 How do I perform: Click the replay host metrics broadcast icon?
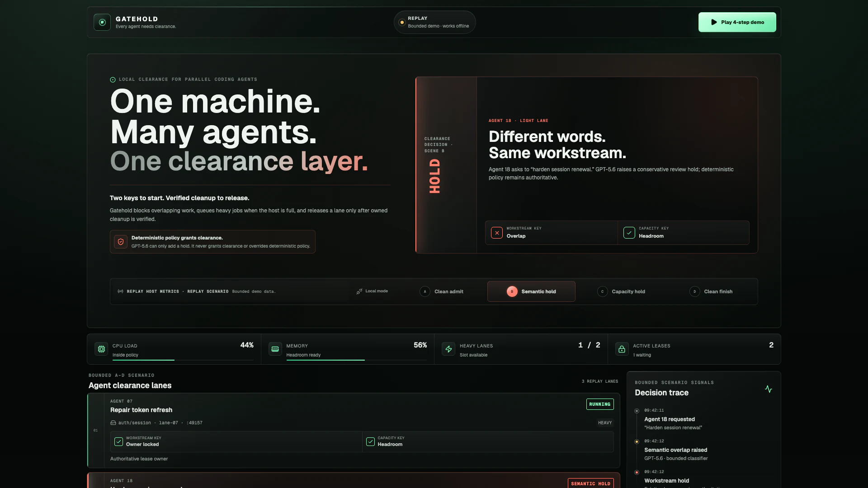(x=120, y=291)
